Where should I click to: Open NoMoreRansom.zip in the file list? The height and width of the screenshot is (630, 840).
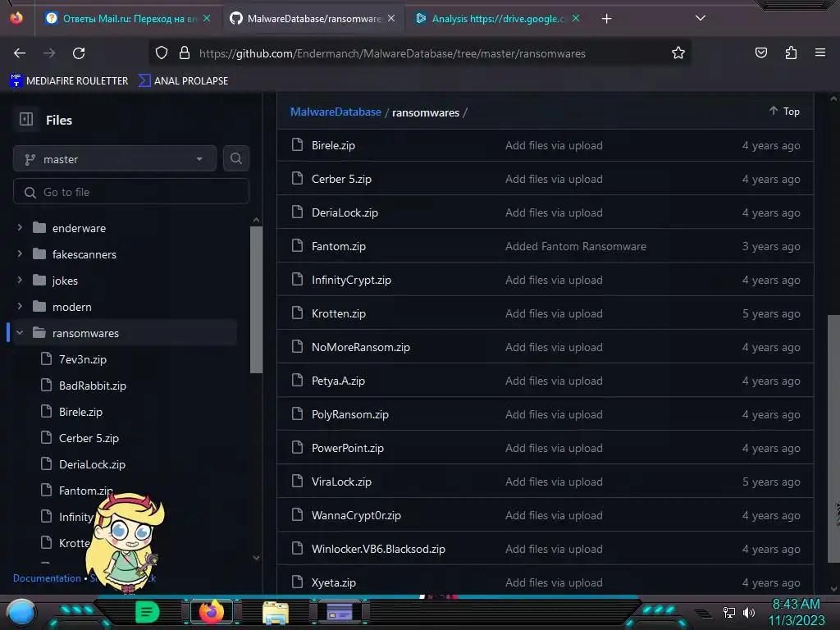coord(361,347)
